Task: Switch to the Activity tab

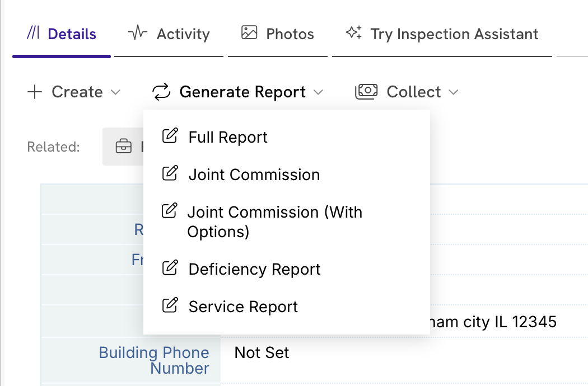Action: pos(169,34)
